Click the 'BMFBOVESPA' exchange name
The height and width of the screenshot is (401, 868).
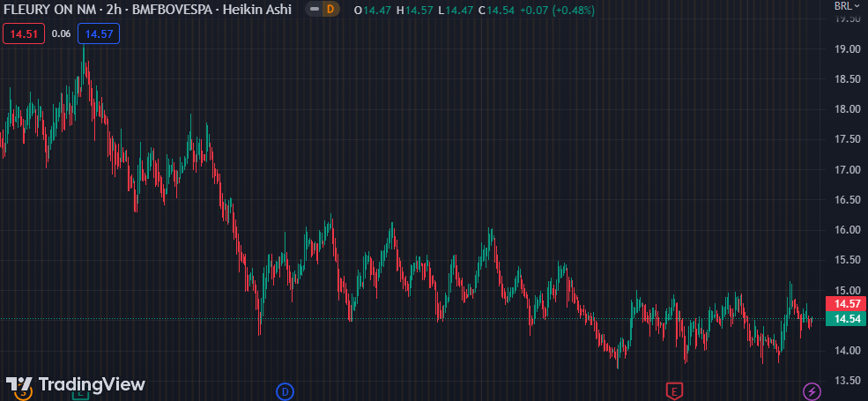point(172,10)
